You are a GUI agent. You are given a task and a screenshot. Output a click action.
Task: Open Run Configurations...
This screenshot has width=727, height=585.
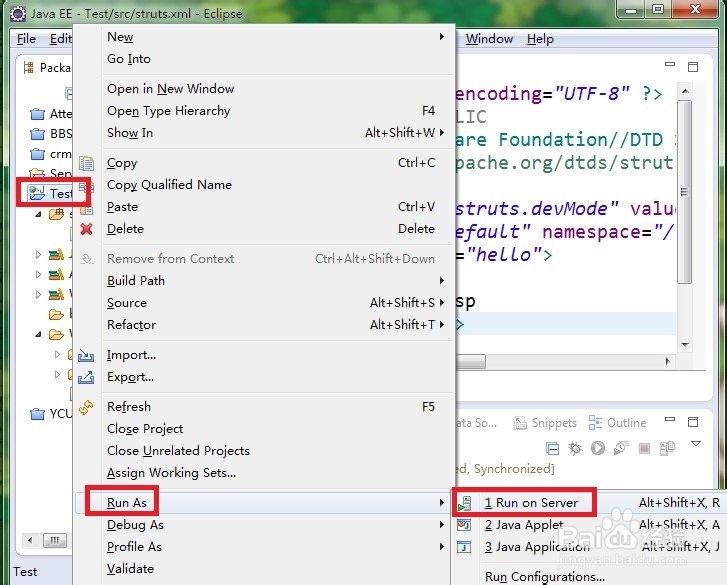589,577
